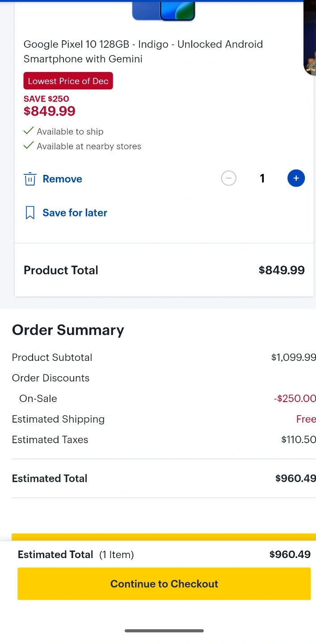Tap the partially hidden yellow button strip

(x=164, y=537)
